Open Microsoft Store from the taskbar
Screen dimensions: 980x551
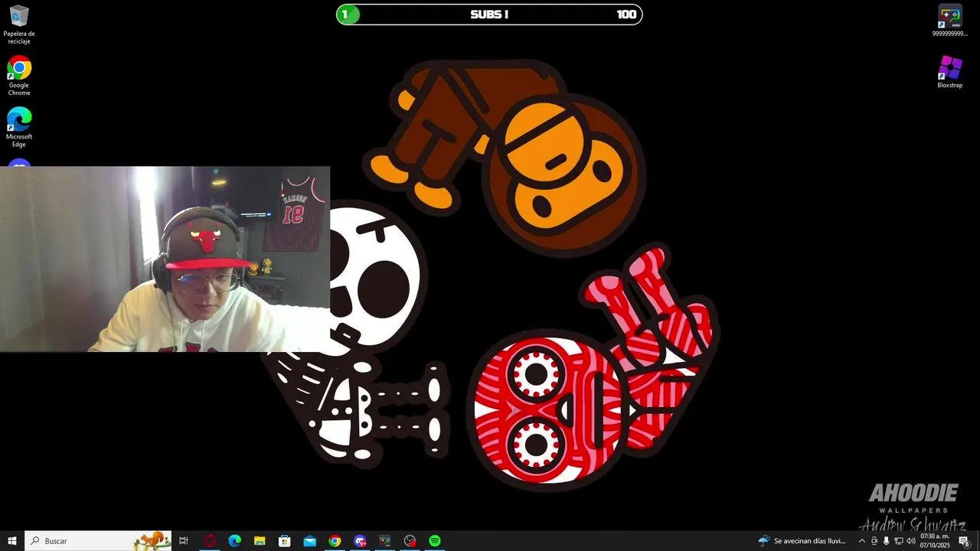pos(285,541)
